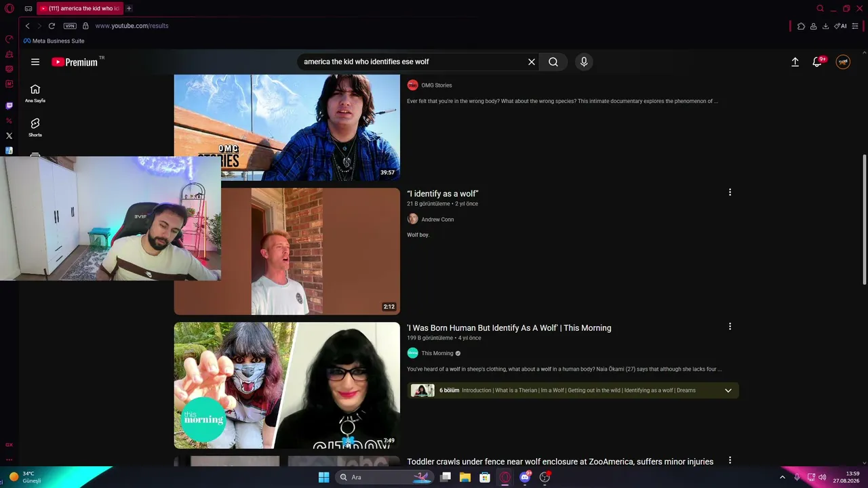Start voice search with microphone
The image size is (868, 488).
(x=584, y=62)
